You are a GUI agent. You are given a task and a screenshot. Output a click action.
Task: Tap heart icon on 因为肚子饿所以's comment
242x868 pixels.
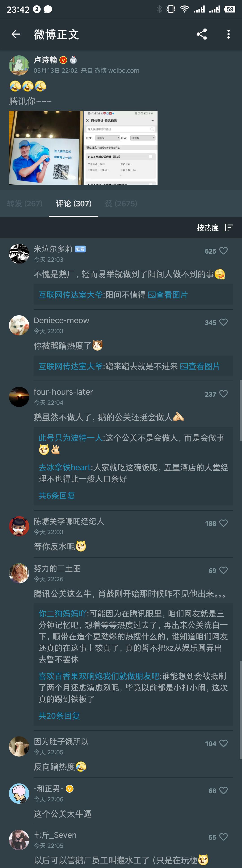pos(223,744)
